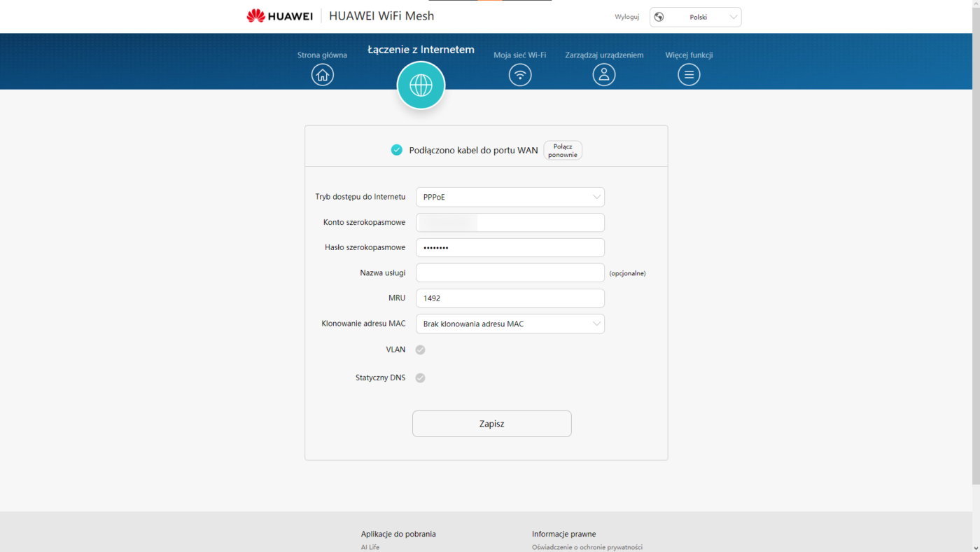The height and width of the screenshot is (552, 980).
Task: Click the Wyloguj link
Action: (x=626, y=17)
